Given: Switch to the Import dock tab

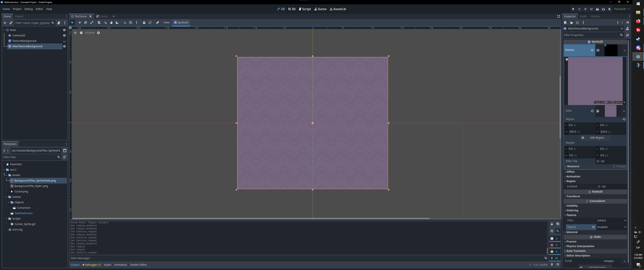Looking at the screenshot, I should click(19, 16).
